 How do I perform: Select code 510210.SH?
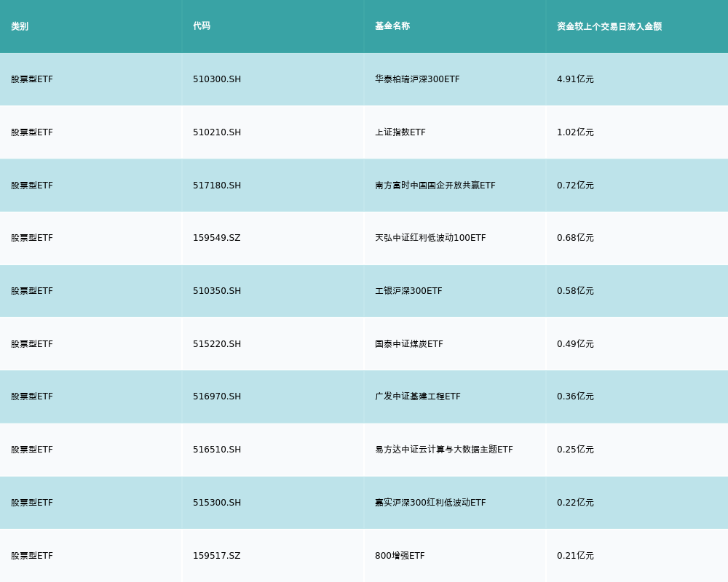pyautogui.click(x=217, y=132)
